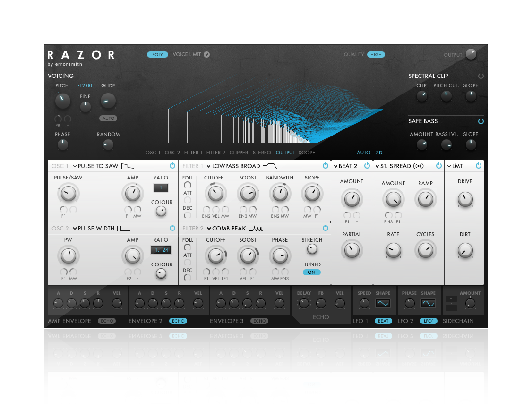Toggle OSC 1 power icon
Image resolution: width=532 pixels, height=417 pixels.
pos(172,166)
